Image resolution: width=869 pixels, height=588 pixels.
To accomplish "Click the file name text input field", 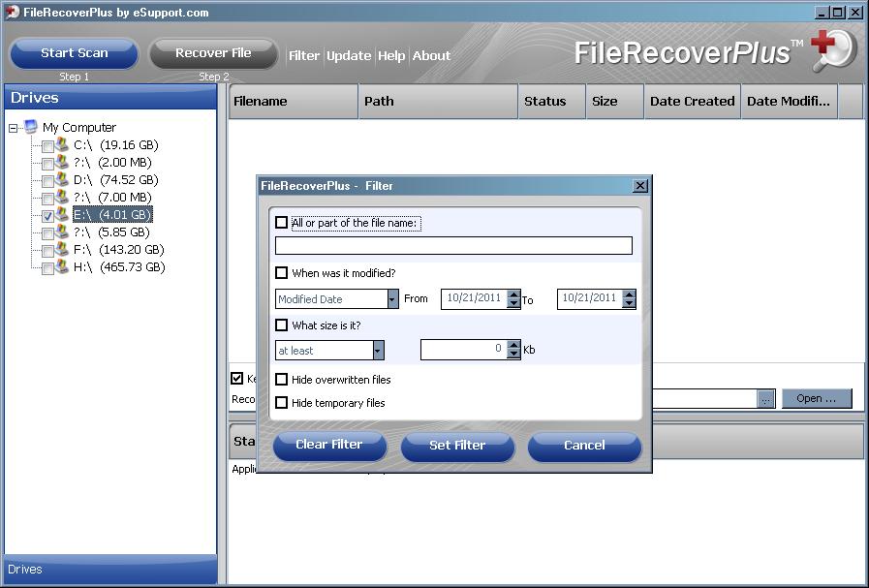I will click(453, 246).
